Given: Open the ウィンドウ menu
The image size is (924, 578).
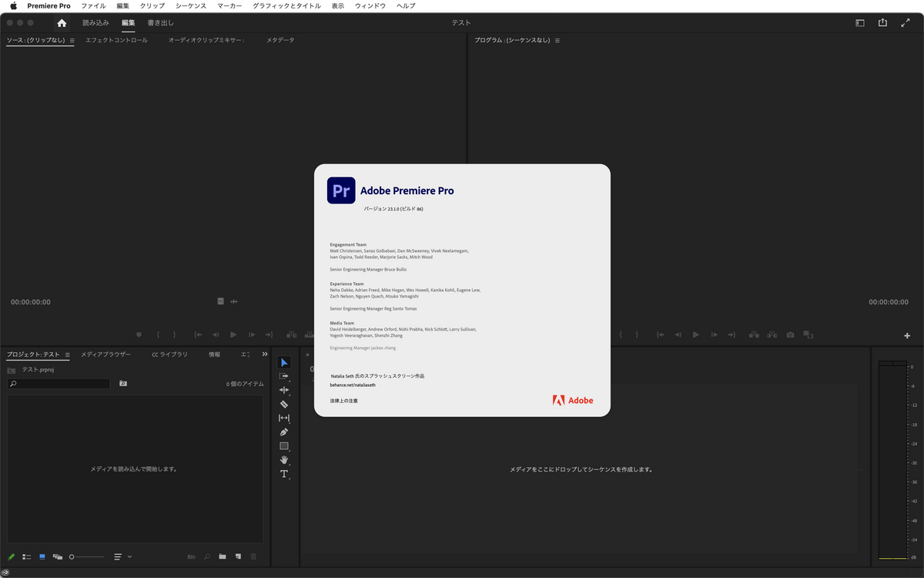Looking at the screenshot, I should click(370, 5).
